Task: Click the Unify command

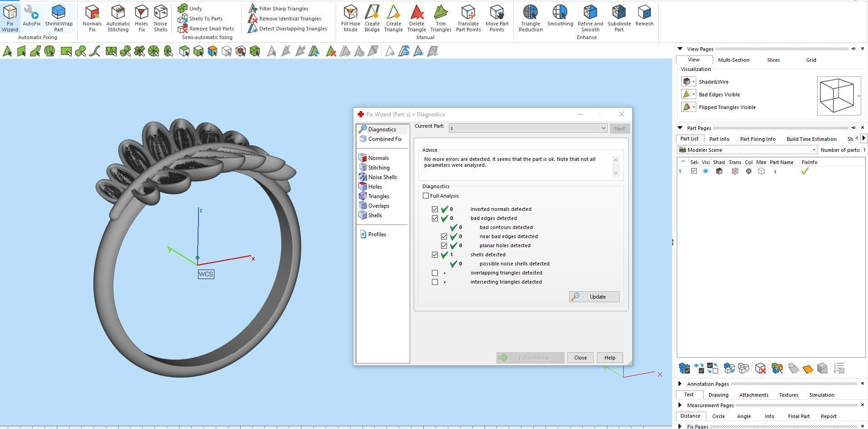Action: tap(190, 8)
